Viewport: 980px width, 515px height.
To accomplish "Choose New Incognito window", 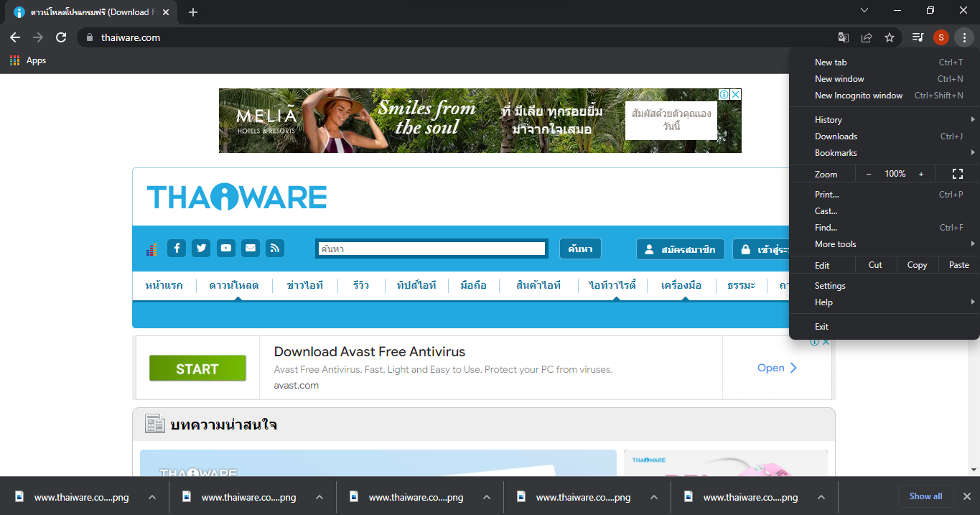I will pyautogui.click(x=884, y=96).
